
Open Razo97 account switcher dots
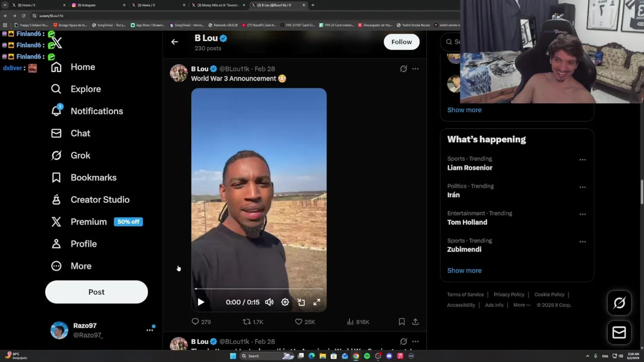[x=149, y=330]
